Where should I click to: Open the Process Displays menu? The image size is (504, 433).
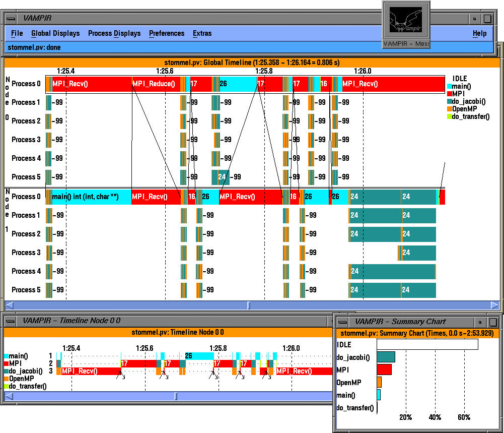[x=114, y=33]
